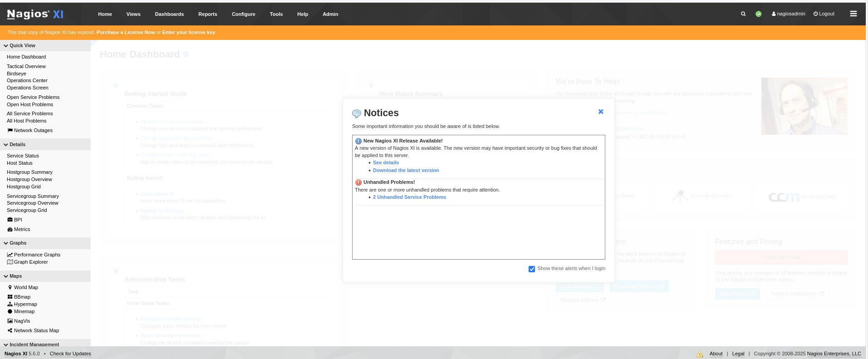This screenshot has height=359, width=868.
Task: Open the Configure menu
Action: [243, 14]
